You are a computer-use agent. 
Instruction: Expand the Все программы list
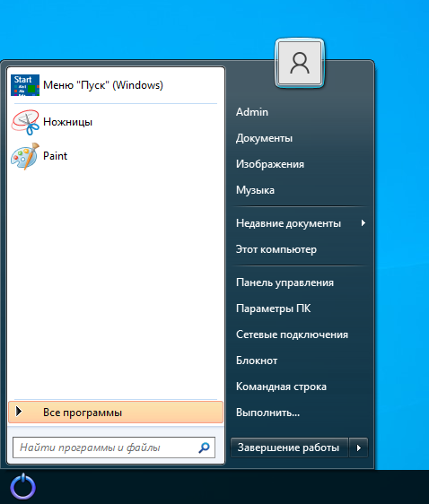pos(116,412)
